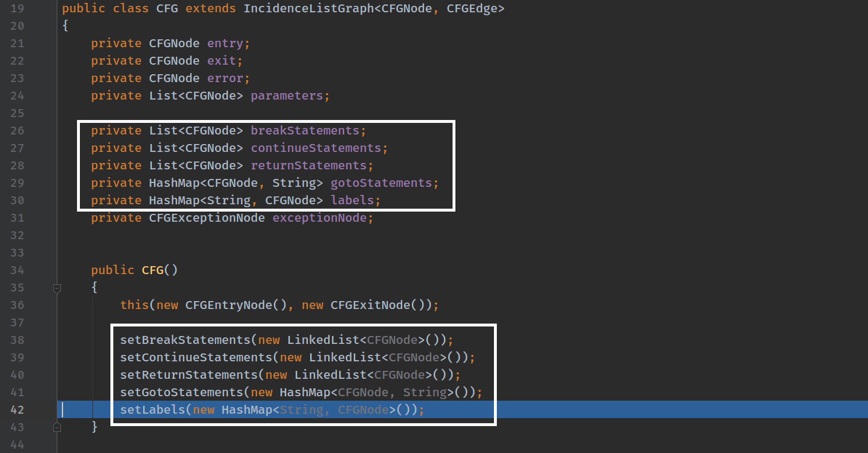Click HashMap type on line 29
This screenshot has height=453, width=868.
tap(174, 183)
